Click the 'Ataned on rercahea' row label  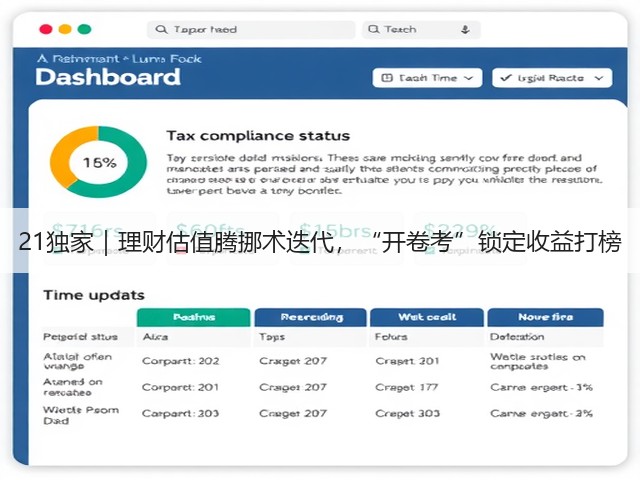click(73, 387)
